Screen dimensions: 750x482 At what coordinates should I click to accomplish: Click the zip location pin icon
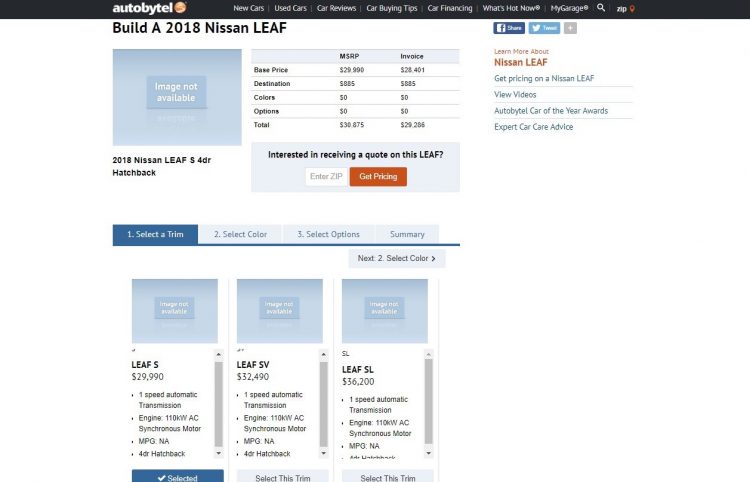click(x=632, y=9)
